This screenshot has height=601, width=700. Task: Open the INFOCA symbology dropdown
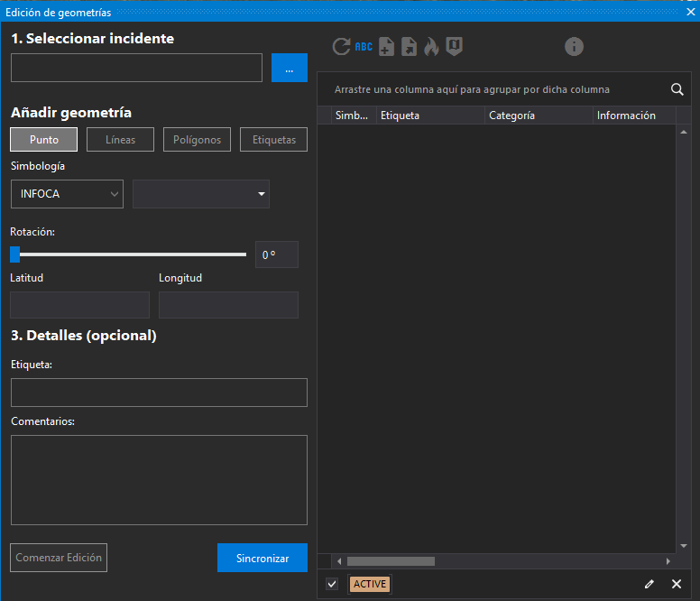point(67,194)
